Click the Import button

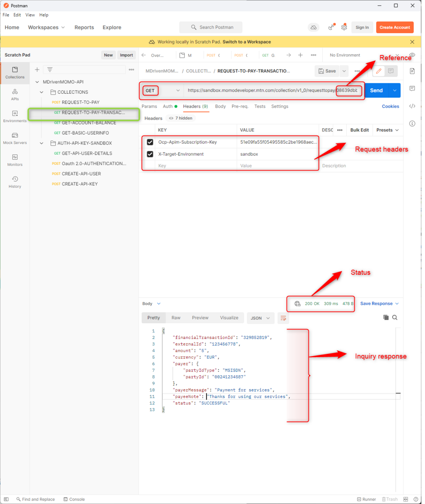point(126,55)
